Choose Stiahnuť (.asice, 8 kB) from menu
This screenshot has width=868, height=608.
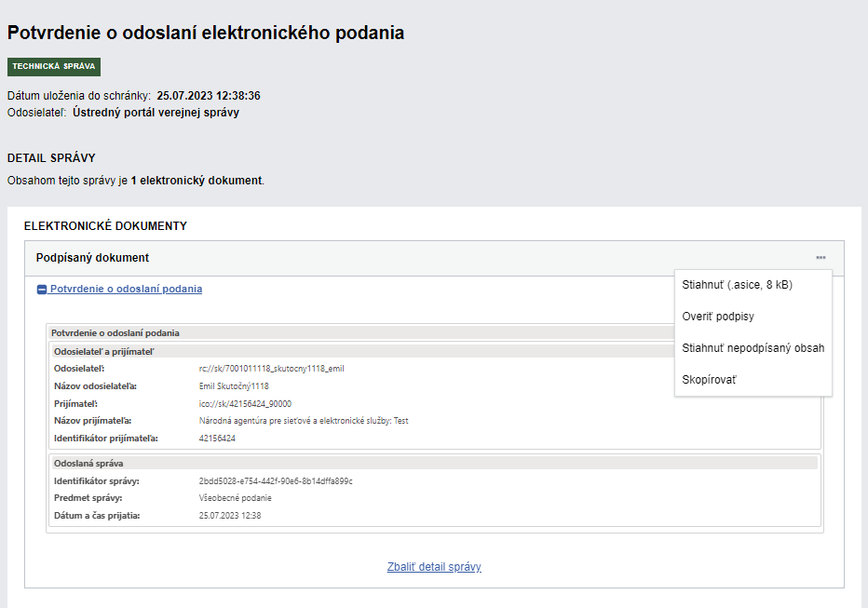[737, 285]
